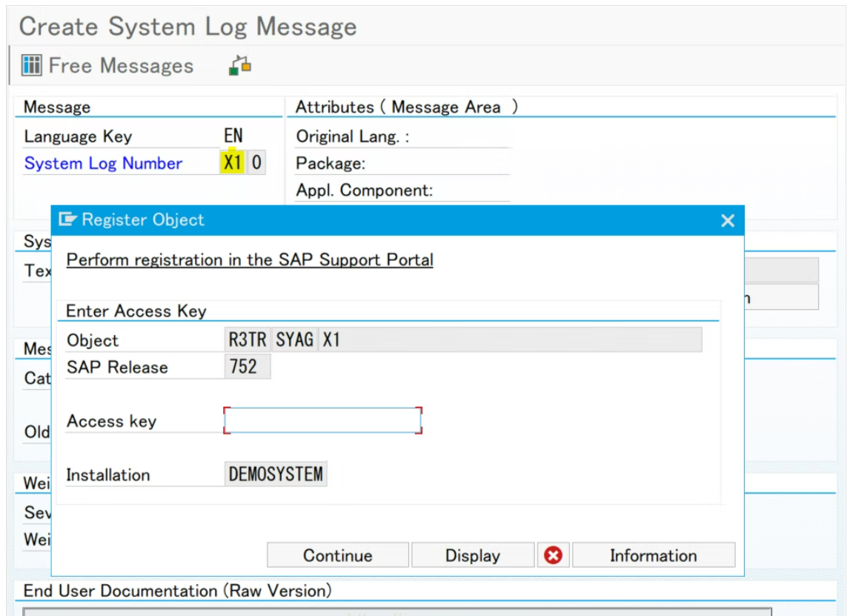This screenshot has height=616, width=847.
Task: Click inside the Access key input field
Action: click(322, 420)
